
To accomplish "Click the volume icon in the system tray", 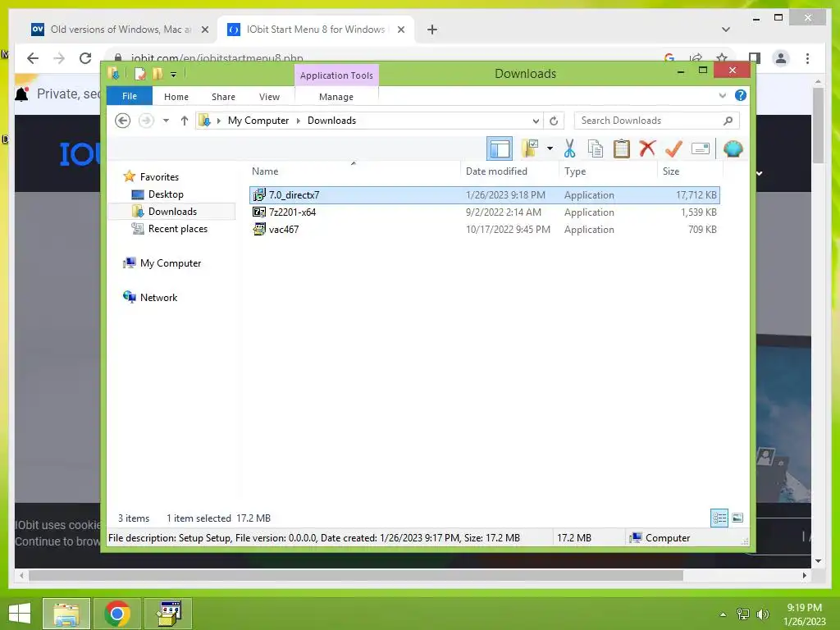I will tap(762, 614).
